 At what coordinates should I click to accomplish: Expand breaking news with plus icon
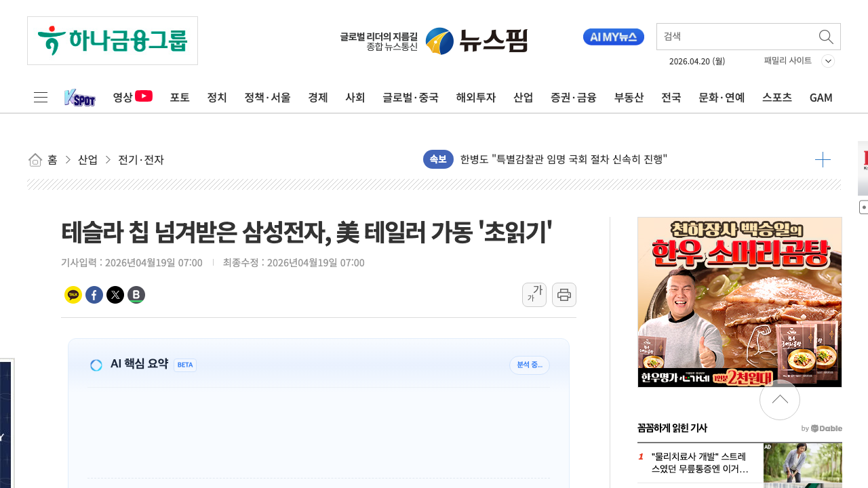pos(823,160)
